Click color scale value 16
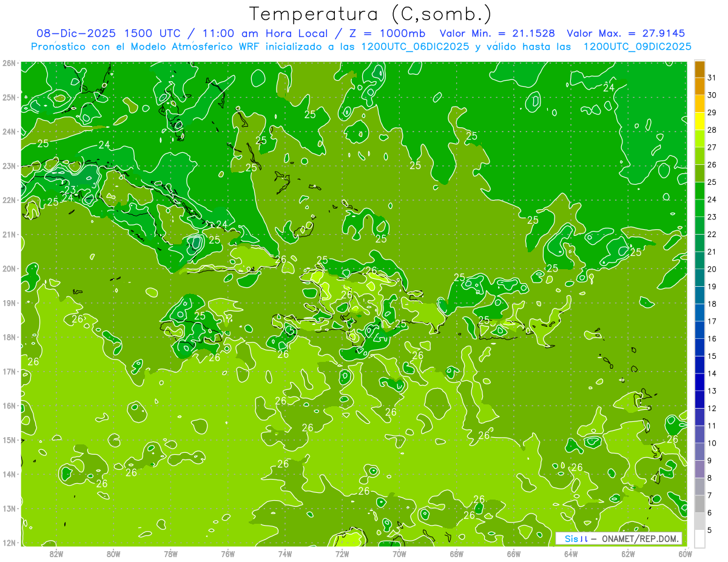Viewport: 728px width, 562px height. pyautogui.click(x=712, y=338)
